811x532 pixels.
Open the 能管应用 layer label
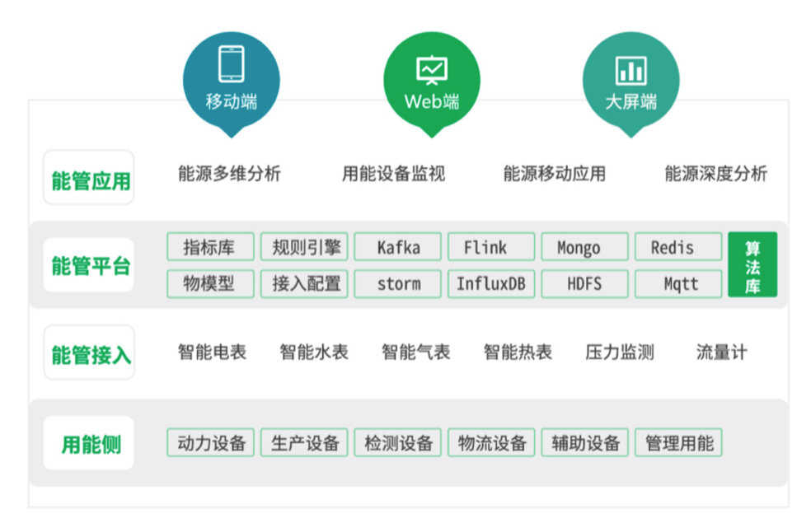(90, 179)
